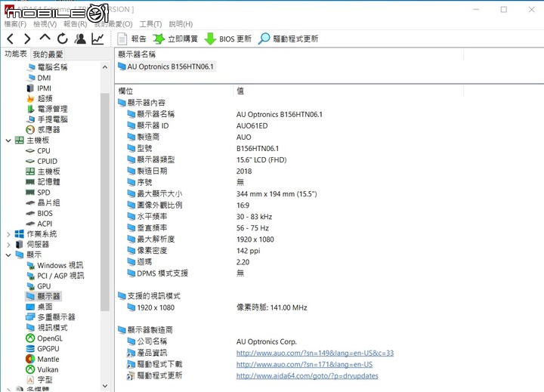Open the 檢視(V) menu
Screen dimensions: 544x392
tap(45, 24)
